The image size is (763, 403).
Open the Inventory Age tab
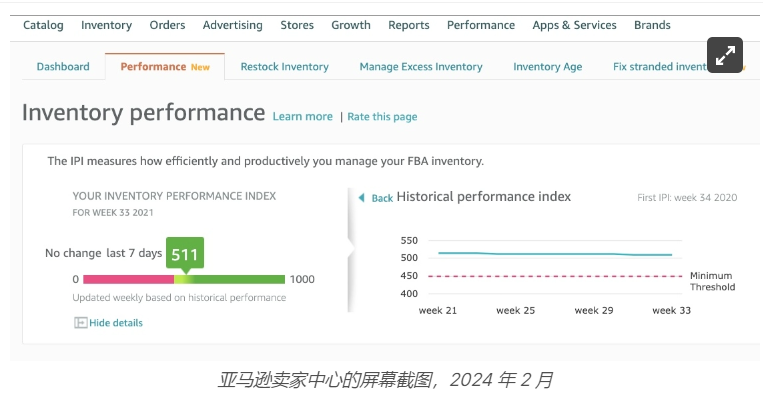[x=547, y=67]
